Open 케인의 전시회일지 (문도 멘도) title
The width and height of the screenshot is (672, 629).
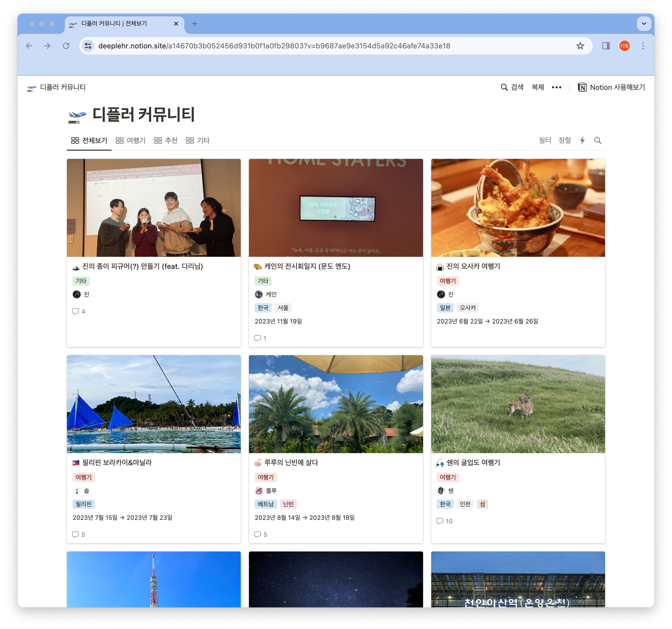coord(307,267)
